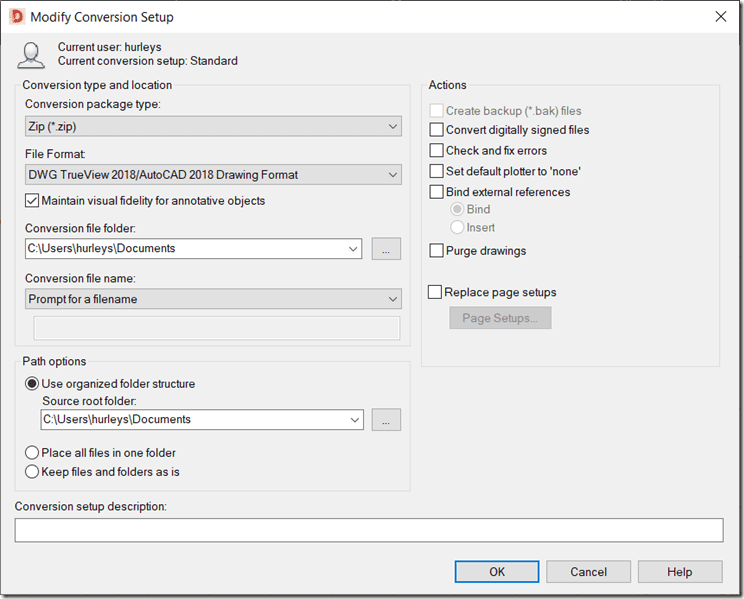Click the Conversion setup description text field

coord(368,530)
